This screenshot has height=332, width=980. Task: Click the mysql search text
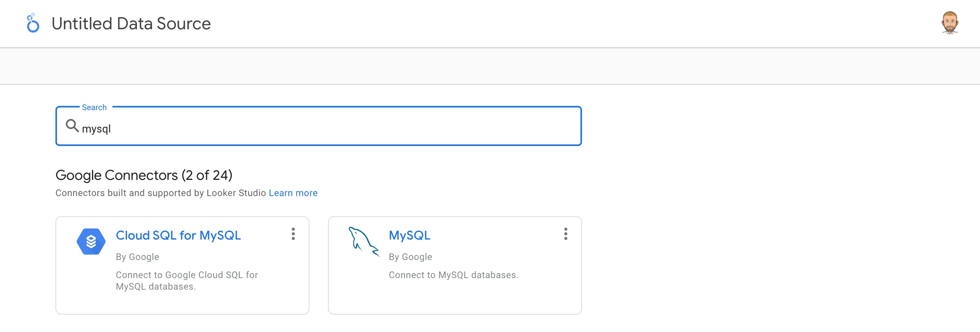coord(97,128)
